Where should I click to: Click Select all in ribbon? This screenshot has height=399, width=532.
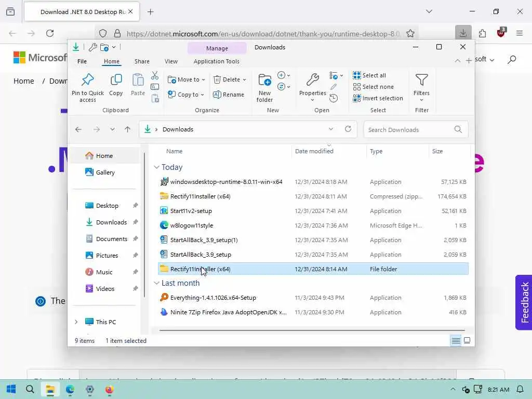point(369,75)
